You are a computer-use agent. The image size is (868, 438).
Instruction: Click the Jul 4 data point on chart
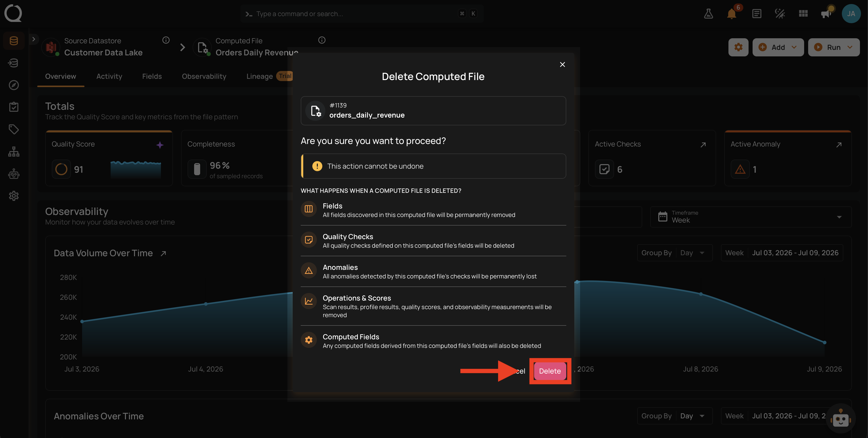tap(206, 304)
